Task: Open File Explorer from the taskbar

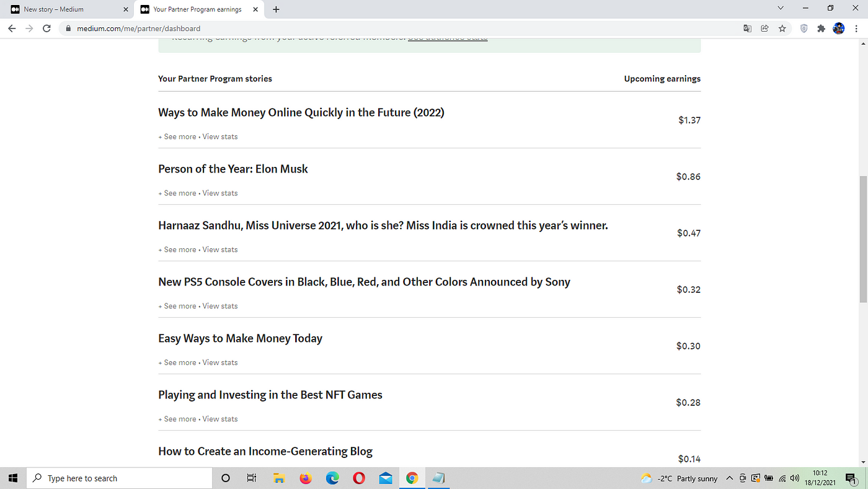Action: click(x=279, y=478)
